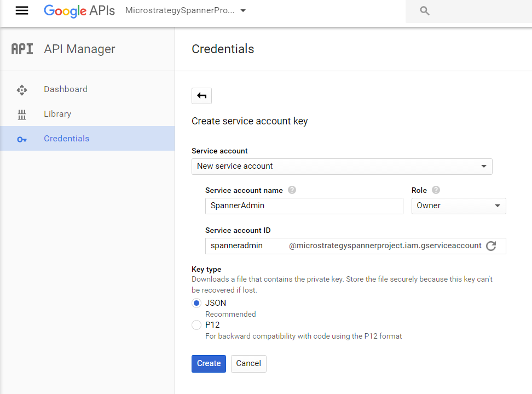The width and height of the screenshot is (532, 394).
Task: Open Service account name help tooltip
Action: pyautogui.click(x=292, y=190)
